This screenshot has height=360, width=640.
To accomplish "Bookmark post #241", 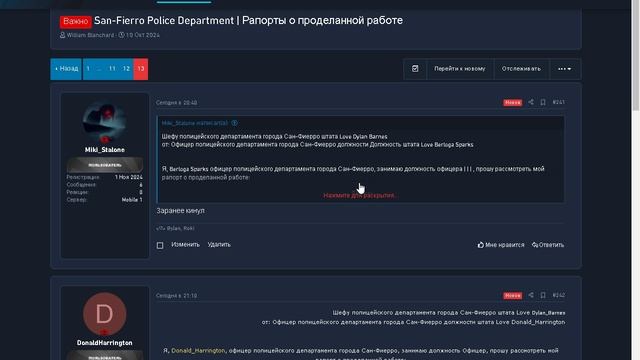I will pos(543,102).
